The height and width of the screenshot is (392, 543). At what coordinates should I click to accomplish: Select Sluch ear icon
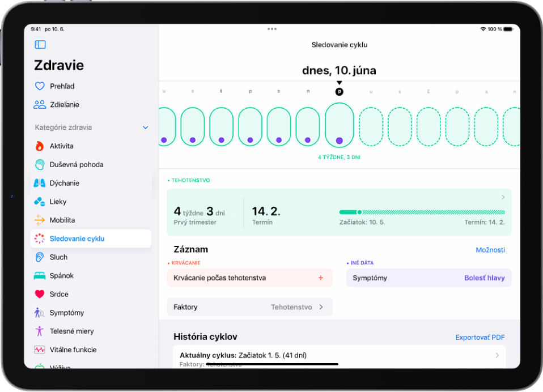pyautogui.click(x=40, y=257)
